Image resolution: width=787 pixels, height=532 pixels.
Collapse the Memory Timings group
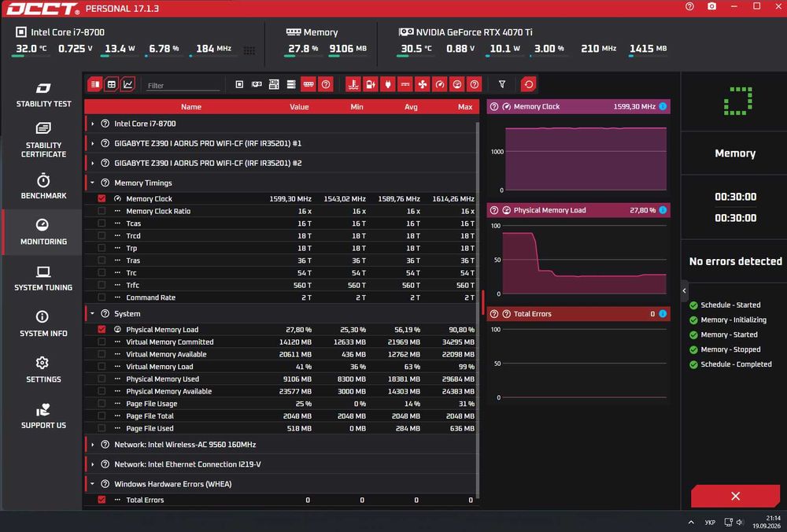92,183
